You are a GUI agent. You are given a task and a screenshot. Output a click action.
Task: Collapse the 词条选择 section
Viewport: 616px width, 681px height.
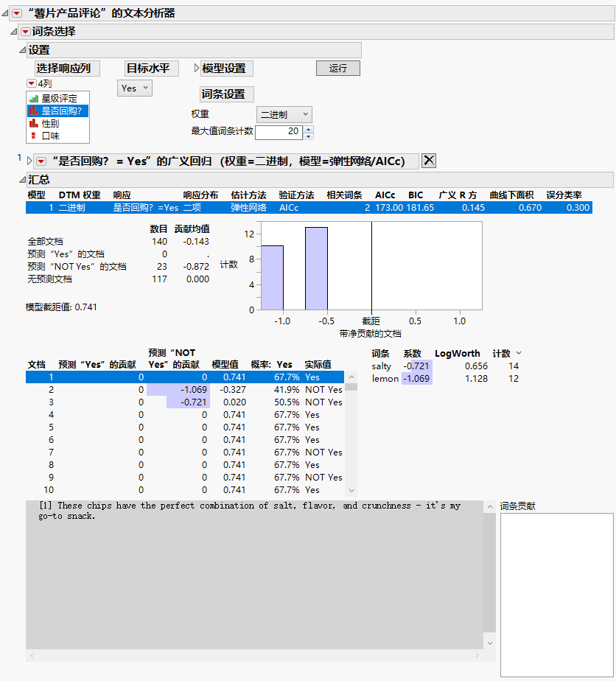pyautogui.click(x=14, y=32)
